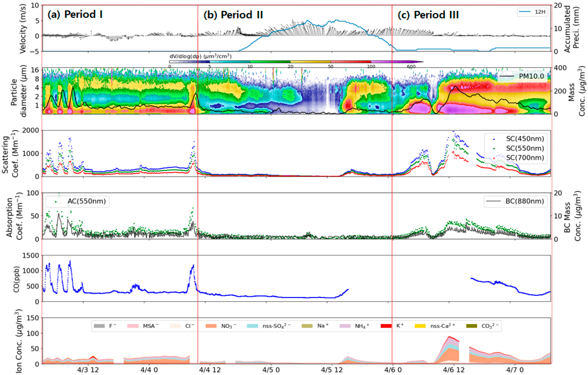Pick the cyan nss-SO₄²⁻ legend swatch
This screenshot has height=375, width=588.
coord(253,326)
